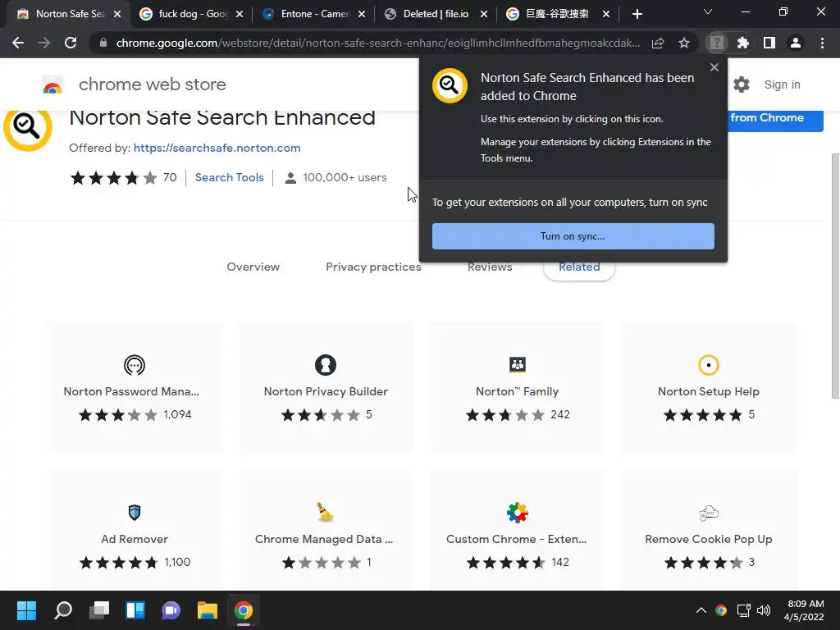Screen dimensions: 840x630
Task: Open Web Store settings gear
Action: 742,84
